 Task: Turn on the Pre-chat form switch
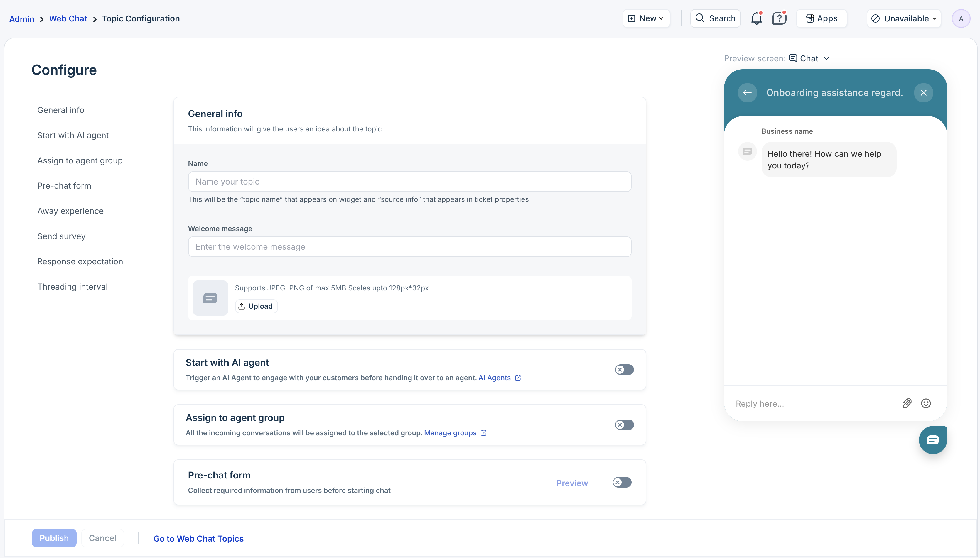(622, 482)
